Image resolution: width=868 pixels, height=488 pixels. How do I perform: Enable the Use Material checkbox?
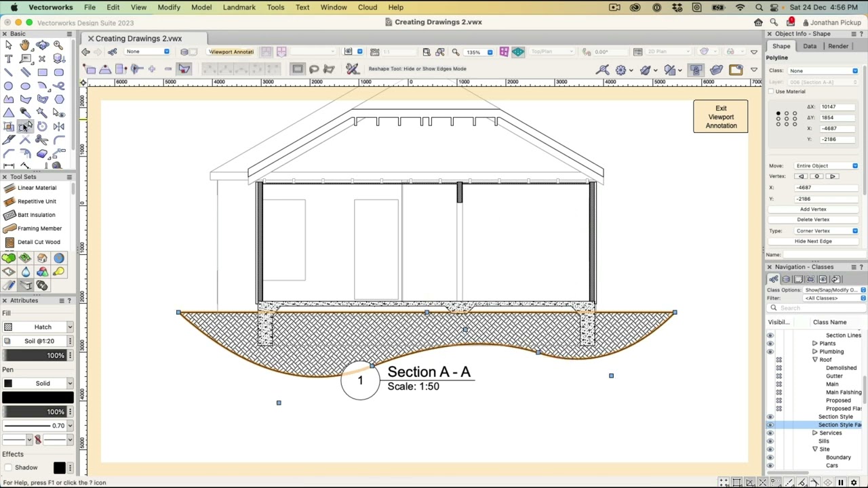772,91
